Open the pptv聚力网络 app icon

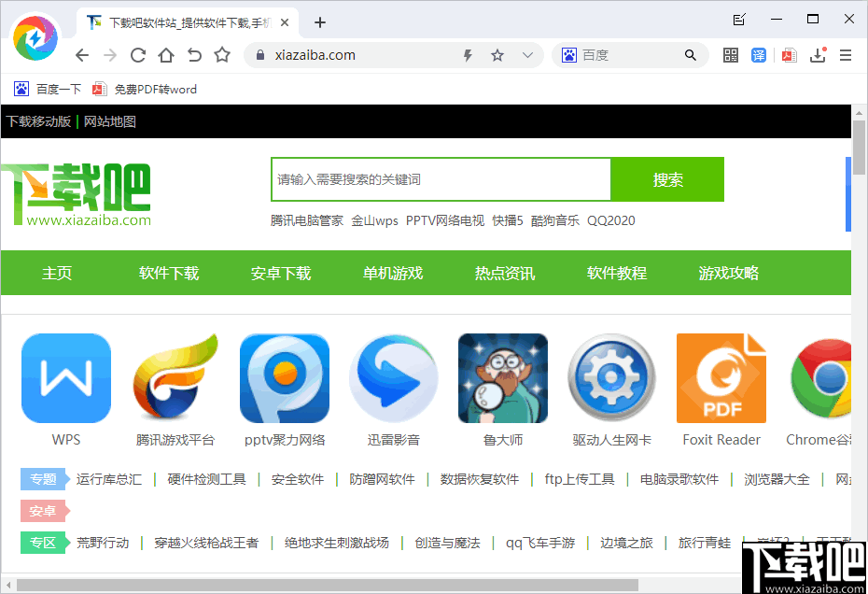click(285, 378)
